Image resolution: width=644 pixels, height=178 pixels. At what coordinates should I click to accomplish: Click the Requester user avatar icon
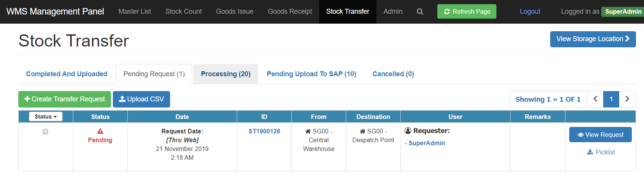point(408,131)
